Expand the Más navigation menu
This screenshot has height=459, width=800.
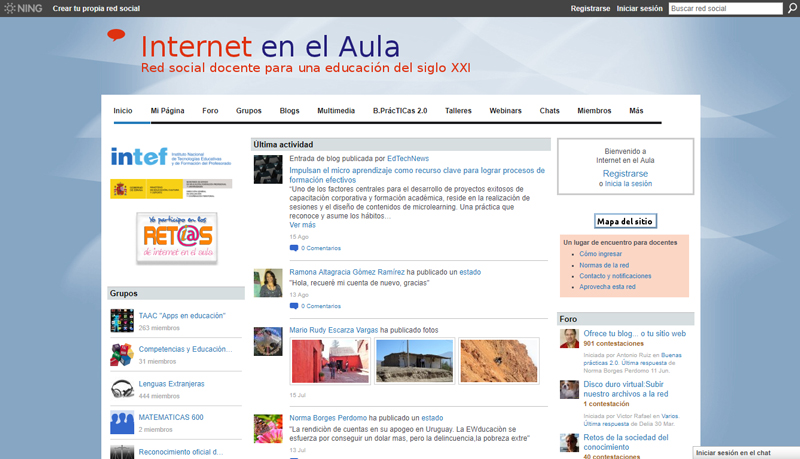[x=636, y=111]
